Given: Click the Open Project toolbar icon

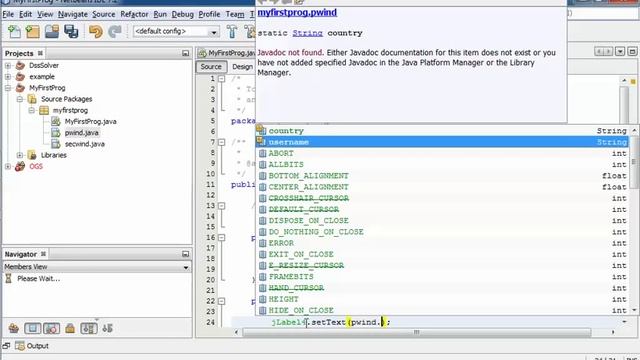Looking at the screenshot, I should click(52, 31).
